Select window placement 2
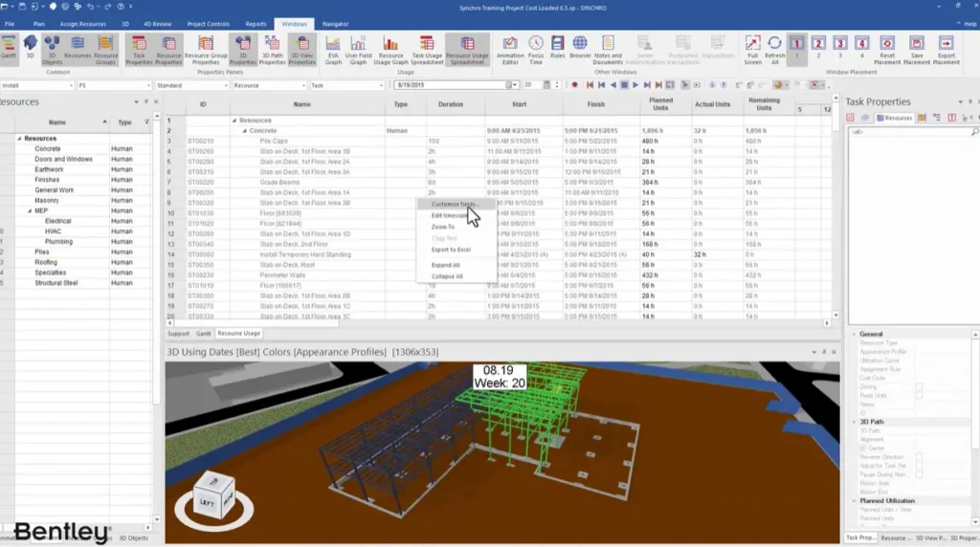 click(x=818, y=47)
